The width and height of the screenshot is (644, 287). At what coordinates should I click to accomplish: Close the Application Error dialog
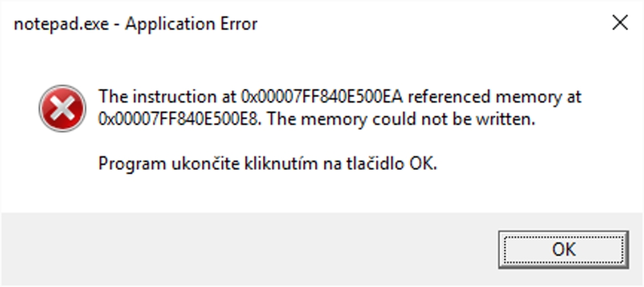pyautogui.click(x=619, y=23)
